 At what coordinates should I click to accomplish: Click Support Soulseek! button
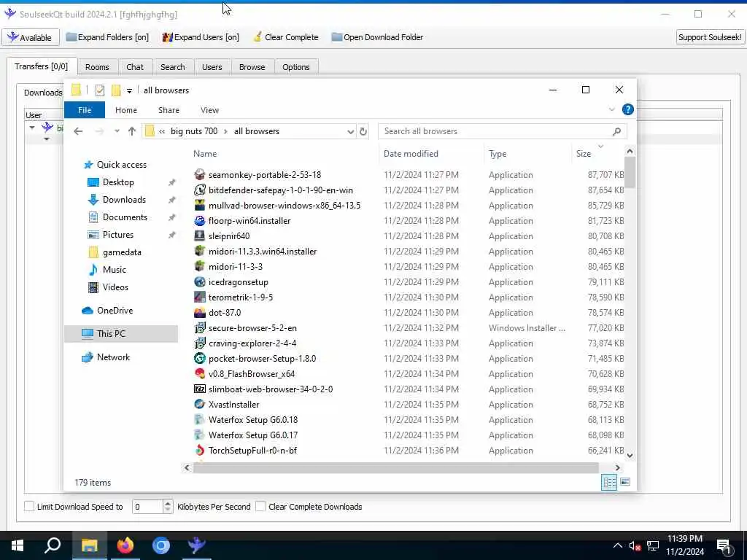pos(710,37)
